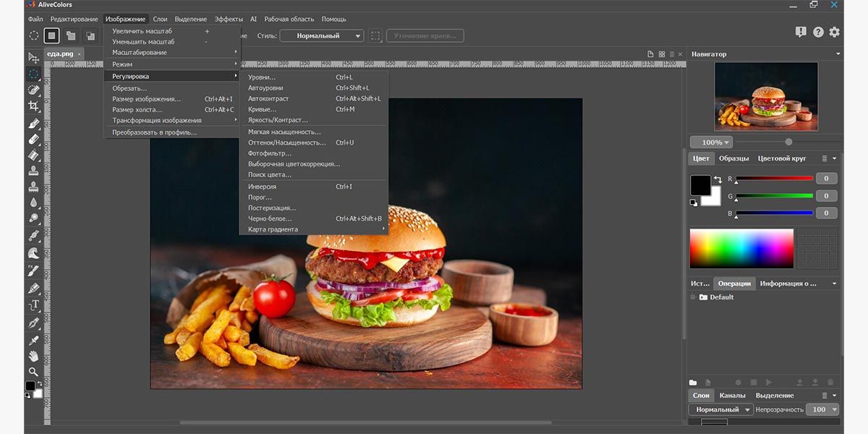Expand the Режим submenu
868x434 pixels.
172,64
